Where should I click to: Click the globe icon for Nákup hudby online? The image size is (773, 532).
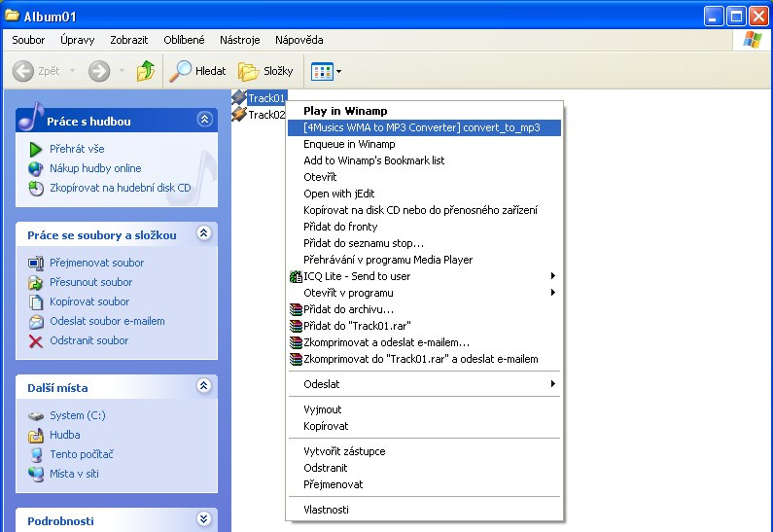(x=36, y=168)
